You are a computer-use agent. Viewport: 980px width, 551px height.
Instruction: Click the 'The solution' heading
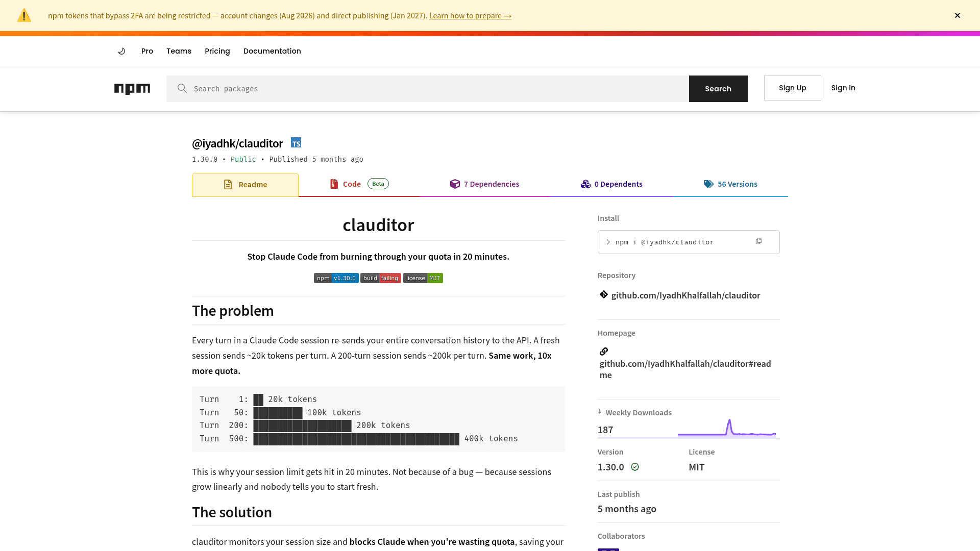(x=232, y=512)
